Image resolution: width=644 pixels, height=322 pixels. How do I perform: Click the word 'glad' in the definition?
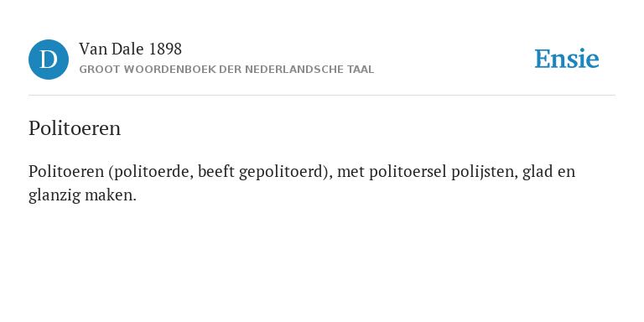pyautogui.click(x=538, y=172)
